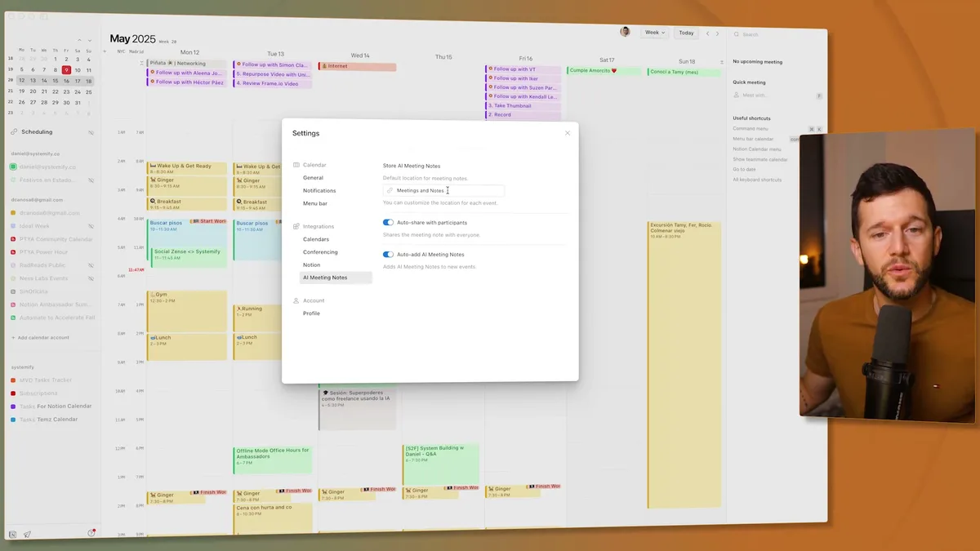Select Conferencing in the Settings sidebar

(321, 251)
